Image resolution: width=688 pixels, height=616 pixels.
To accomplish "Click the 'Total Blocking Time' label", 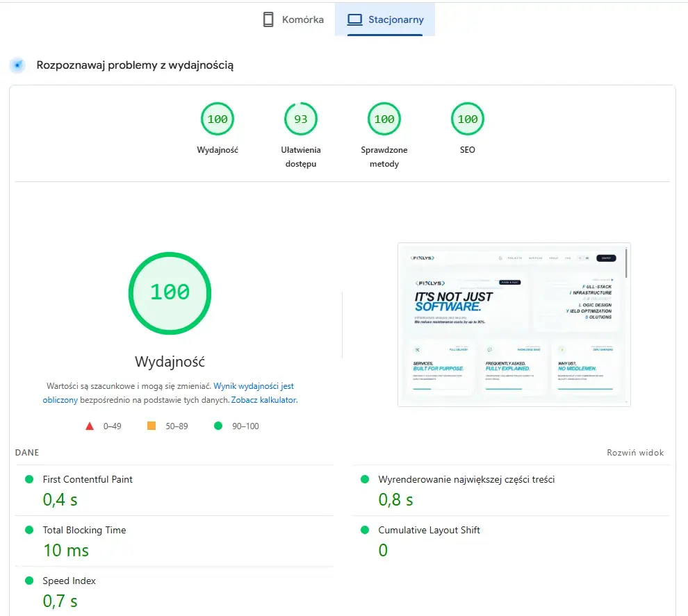I will (x=84, y=530).
